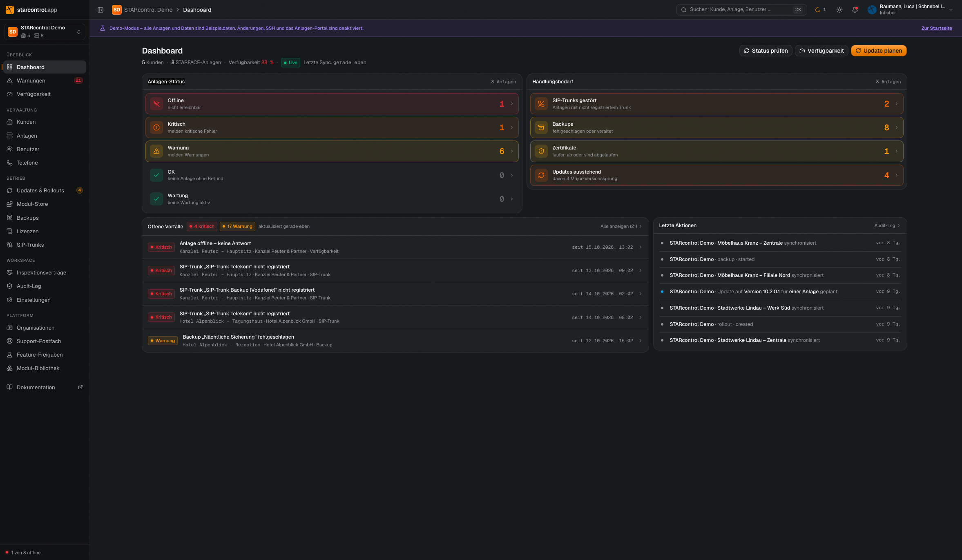
Task: Click the Updates ausstehend refresh icon
Action: coord(541,175)
